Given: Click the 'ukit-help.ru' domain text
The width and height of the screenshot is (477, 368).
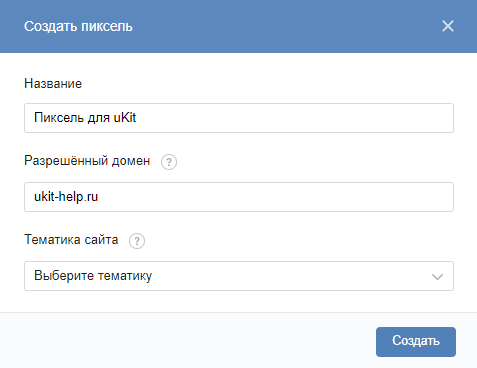Looking at the screenshot, I should coord(66,197).
